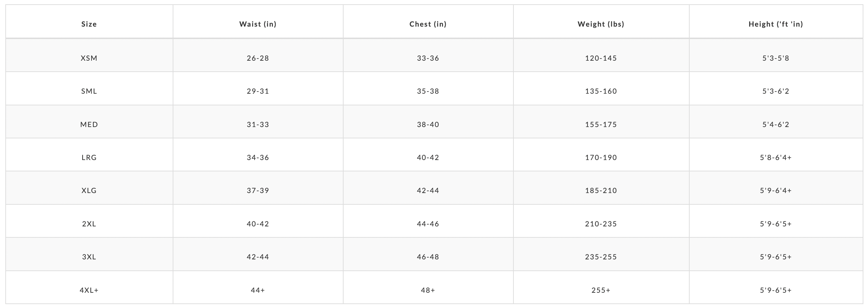Click the Waist (in) column header
This screenshot has height=308, width=868.
[x=258, y=24]
